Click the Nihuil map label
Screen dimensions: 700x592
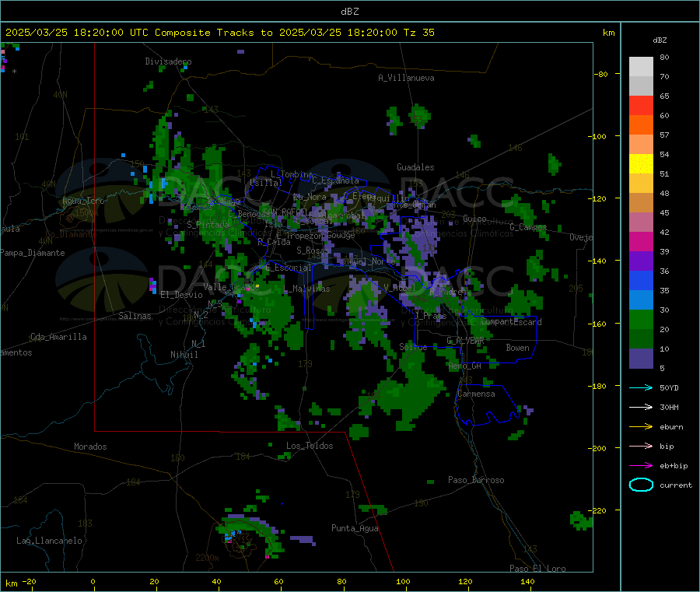tap(184, 355)
